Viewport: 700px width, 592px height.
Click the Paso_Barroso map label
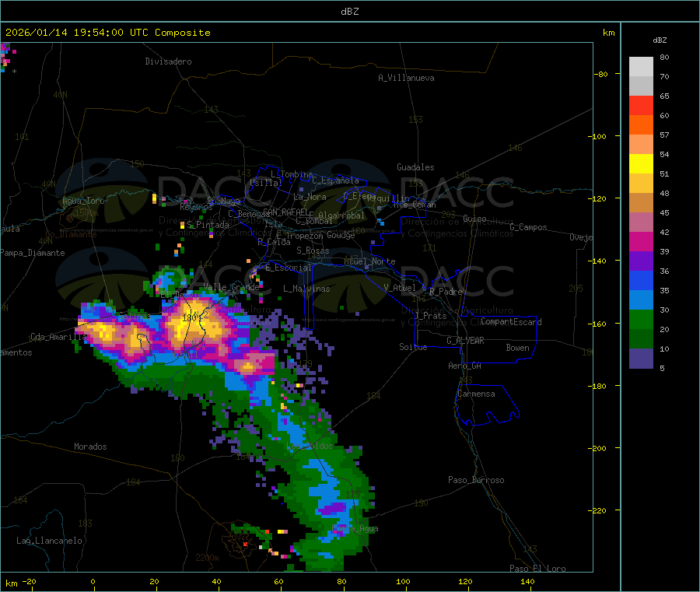click(x=476, y=480)
